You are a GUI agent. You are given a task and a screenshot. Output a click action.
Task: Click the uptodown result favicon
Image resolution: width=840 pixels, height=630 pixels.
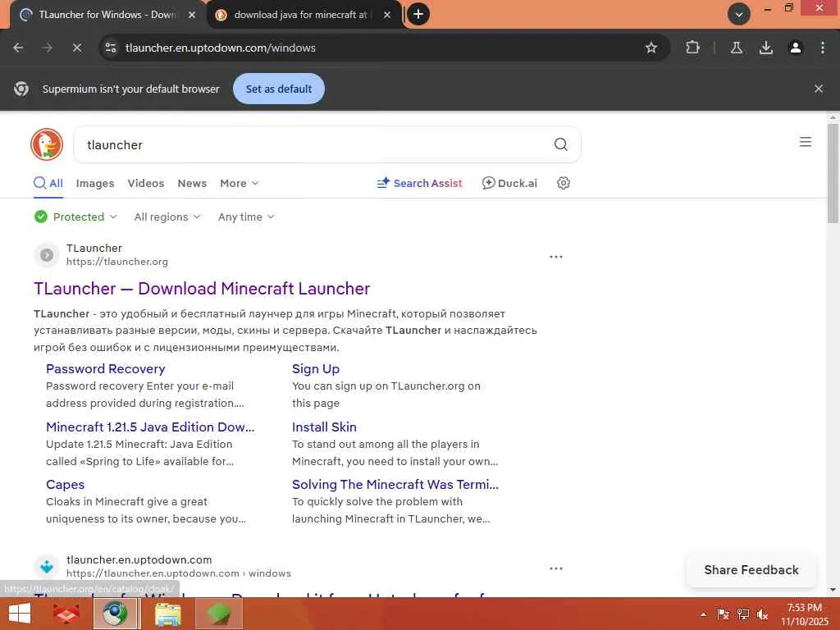click(x=47, y=567)
